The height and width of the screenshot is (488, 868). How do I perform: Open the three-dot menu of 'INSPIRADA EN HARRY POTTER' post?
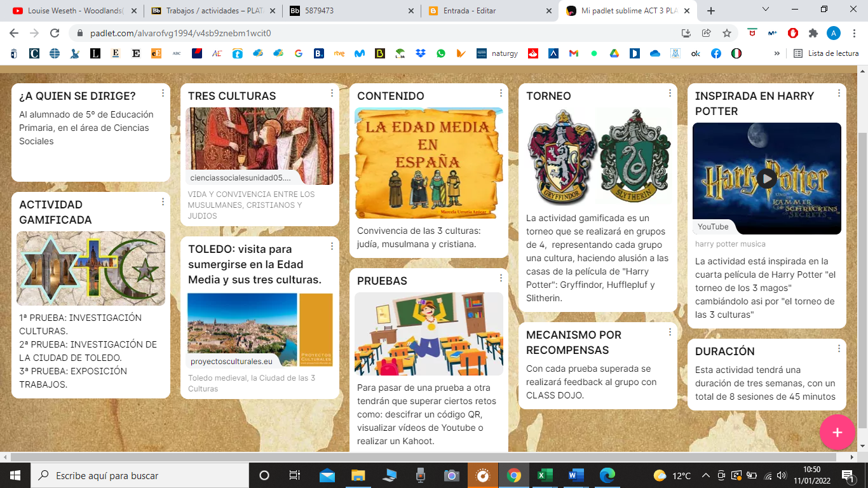(839, 93)
